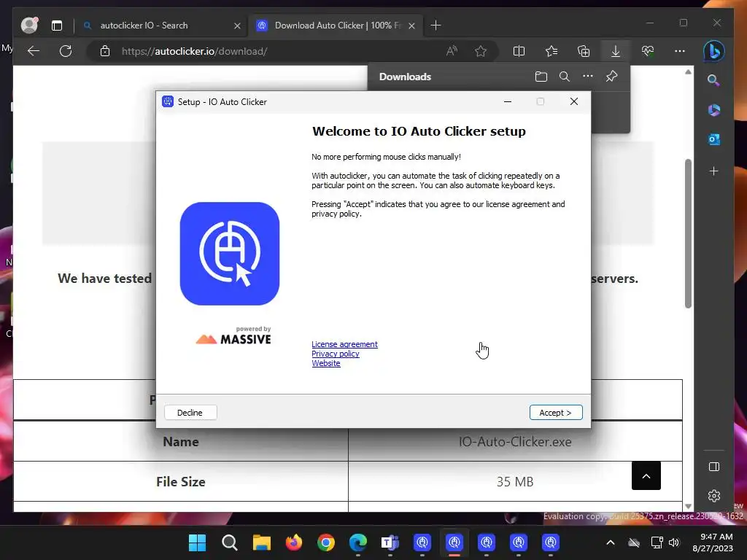Add this page to favorites star
747x560 pixels.
[481, 51]
